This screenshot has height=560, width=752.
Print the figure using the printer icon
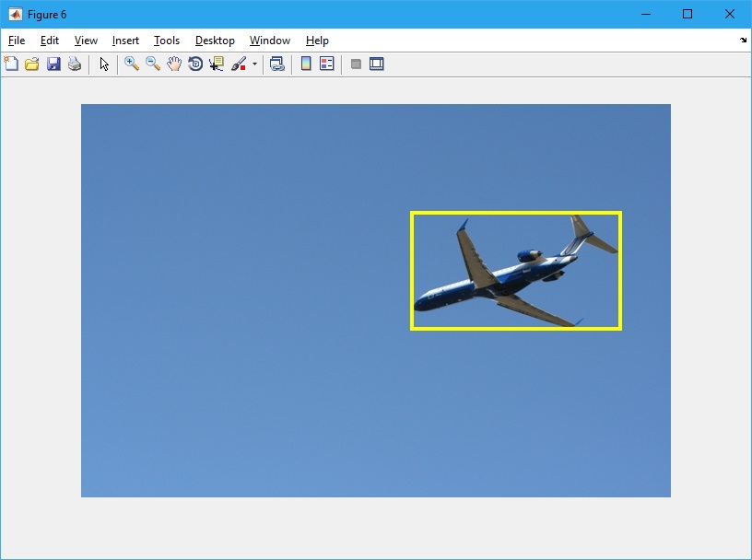coord(75,64)
